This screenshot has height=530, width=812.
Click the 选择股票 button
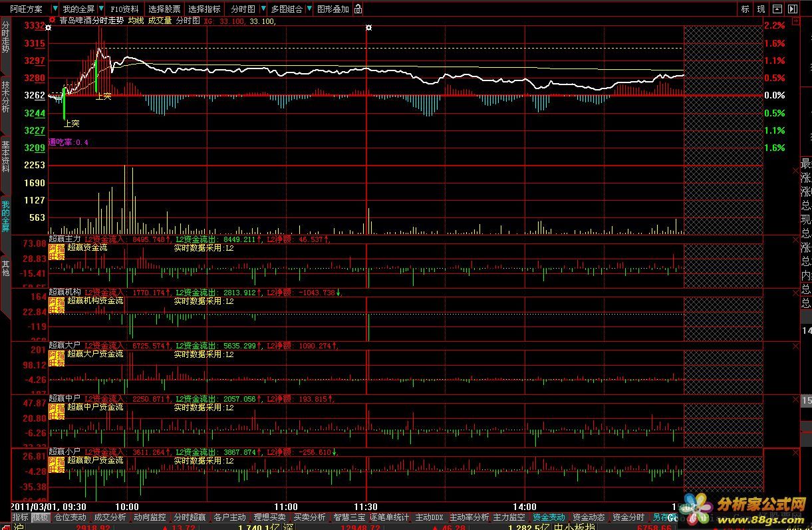tap(164, 9)
